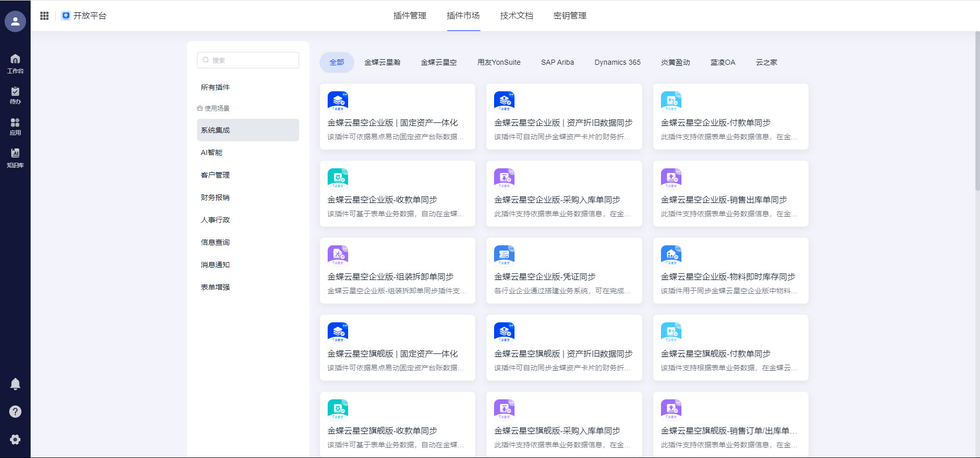This screenshot has width=980, height=458.
Task: Filter plugins by SAP Ariba
Action: coord(557,62)
